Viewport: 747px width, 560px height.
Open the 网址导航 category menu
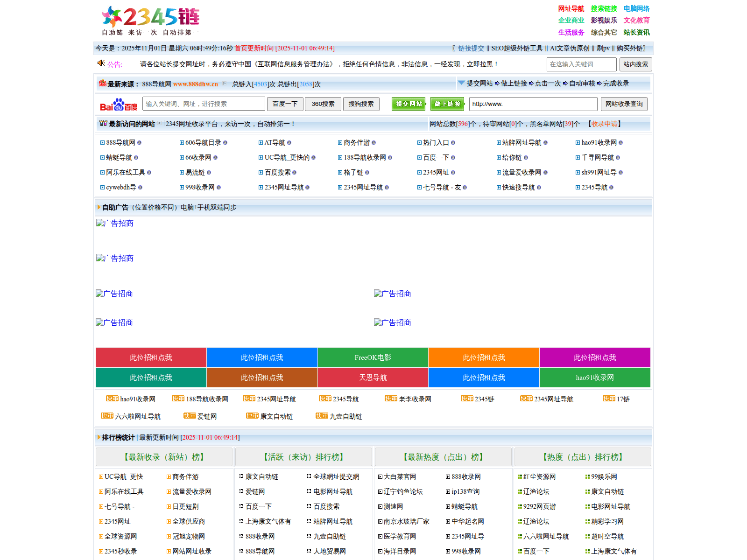coord(571,8)
